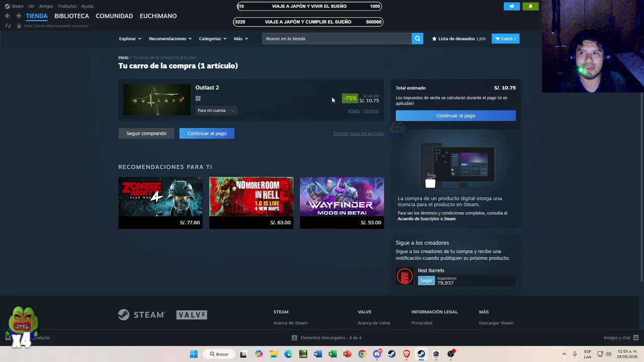
Task: Click Seguir comprando button
Action: [146, 133]
